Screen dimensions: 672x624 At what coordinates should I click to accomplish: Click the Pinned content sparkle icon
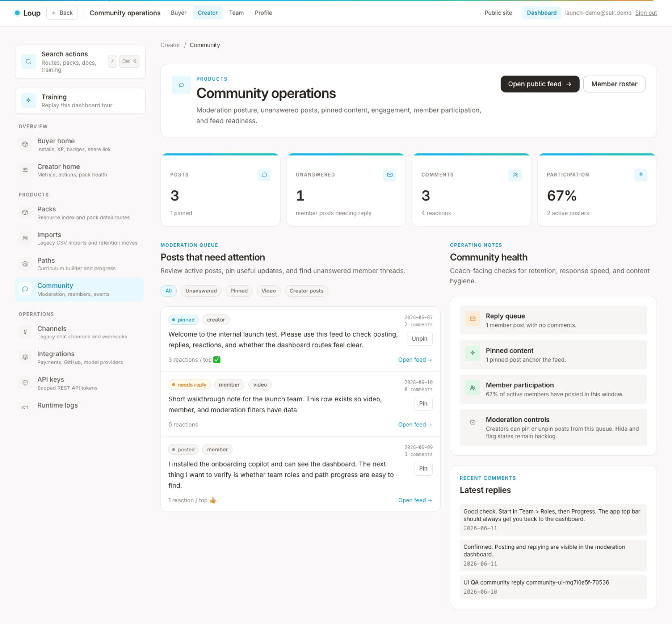point(473,353)
